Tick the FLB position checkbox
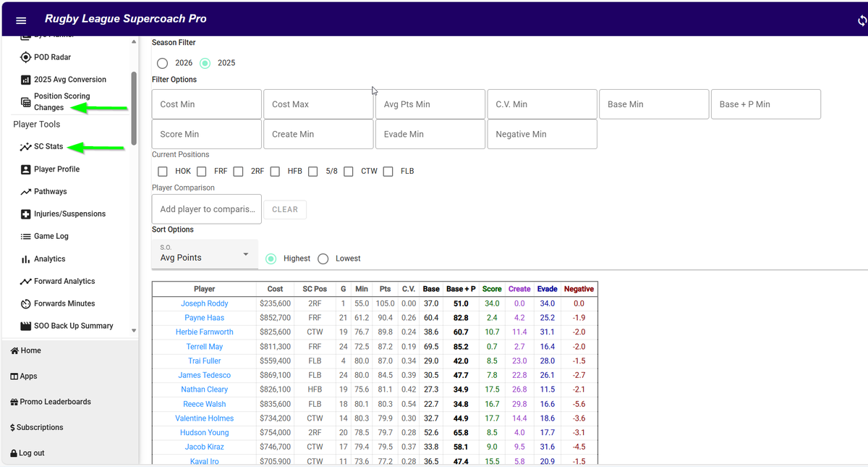Image resolution: width=868 pixels, height=467 pixels. coord(388,172)
